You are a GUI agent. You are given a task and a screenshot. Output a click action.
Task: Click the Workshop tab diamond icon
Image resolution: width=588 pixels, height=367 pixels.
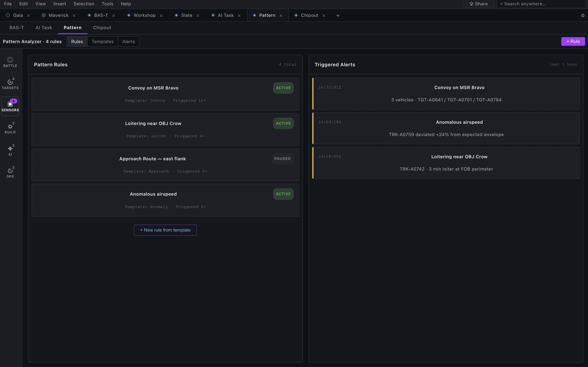click(129, 15)
